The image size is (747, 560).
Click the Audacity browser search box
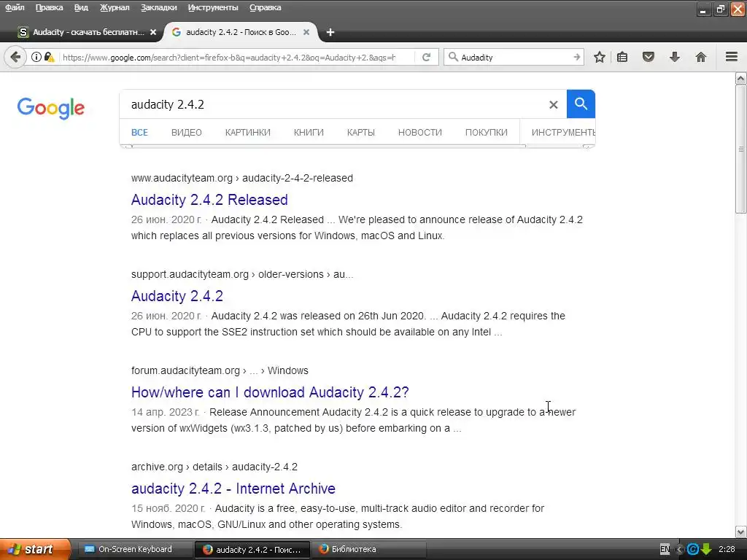coord(514,57)
